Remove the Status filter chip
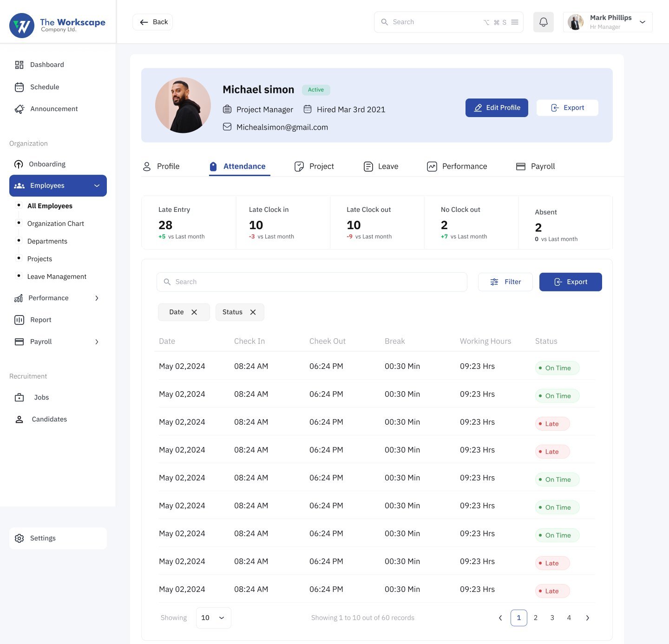The height and width of the screenshot is (644, 669). pyautogui.click(x=253, y=312)
